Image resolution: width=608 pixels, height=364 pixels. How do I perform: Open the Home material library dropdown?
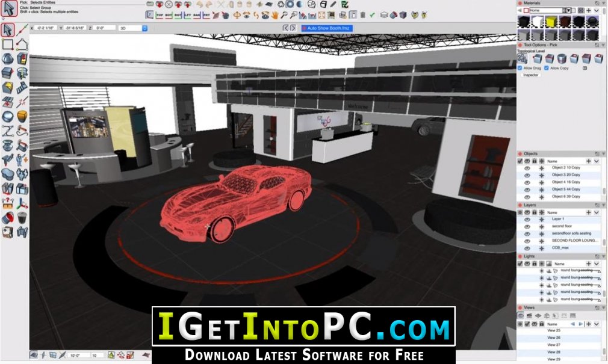[x=568, y=10]
